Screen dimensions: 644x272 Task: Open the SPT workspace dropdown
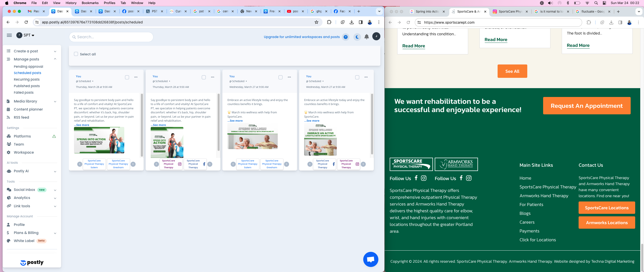tap(25, 35)
